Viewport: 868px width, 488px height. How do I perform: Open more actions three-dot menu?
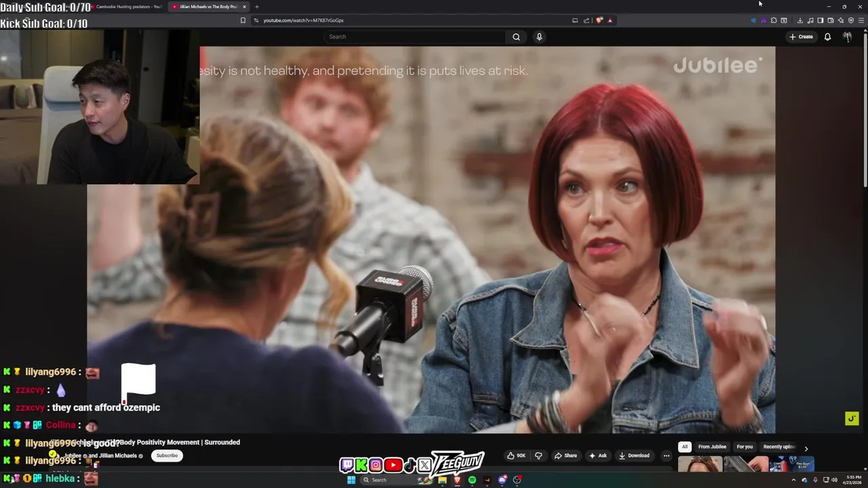pyautogui.click(x=666, y=455)
